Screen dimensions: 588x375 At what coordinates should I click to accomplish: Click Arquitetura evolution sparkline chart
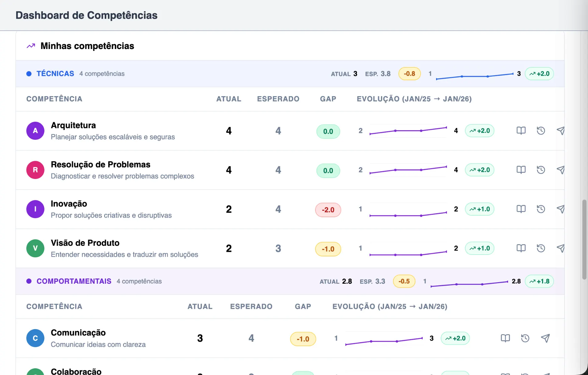tap(408, 131)
